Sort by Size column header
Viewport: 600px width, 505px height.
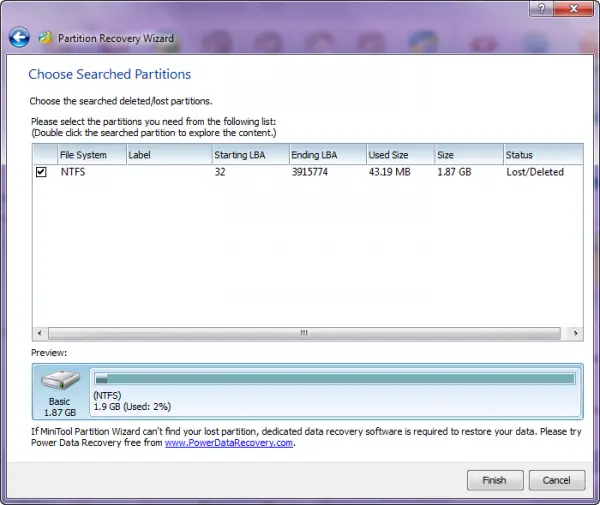(x=469, y=155)
